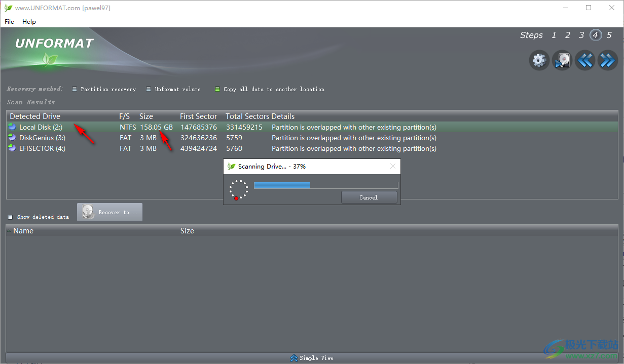Screen dimensions: 624x364
Task: Minimize the UNFORMAT window
Action: [x=565, y=8]
